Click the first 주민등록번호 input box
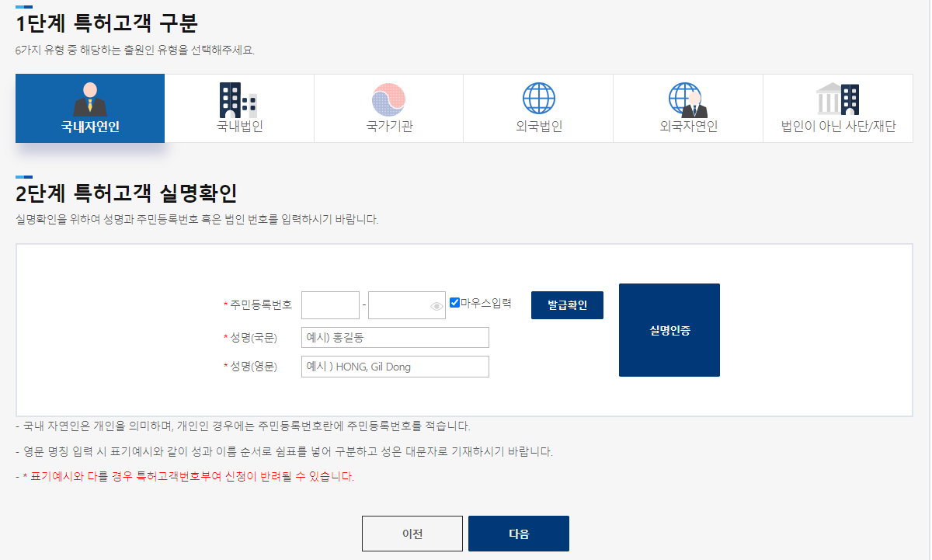Screen dimensions: 932x560 pyautogui.click(x=330, y=304)
